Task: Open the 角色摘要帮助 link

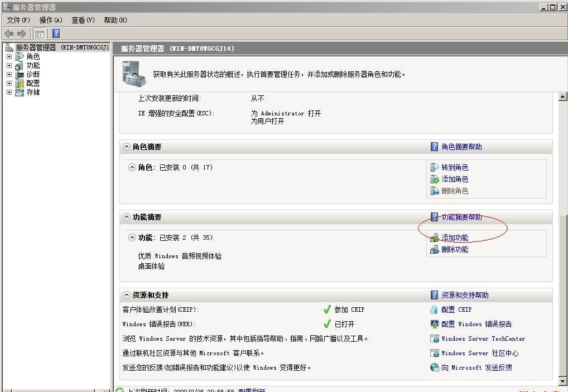Action: 461,147
